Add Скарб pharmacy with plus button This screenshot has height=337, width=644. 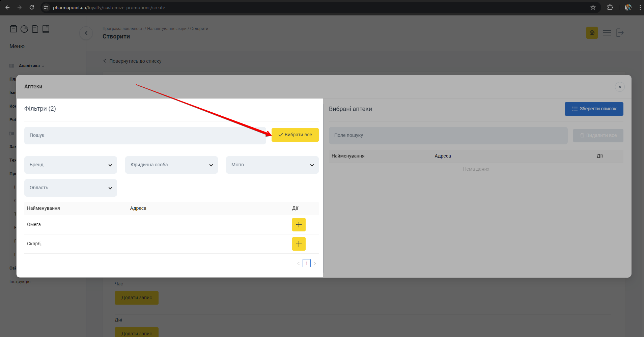point(299,244)
